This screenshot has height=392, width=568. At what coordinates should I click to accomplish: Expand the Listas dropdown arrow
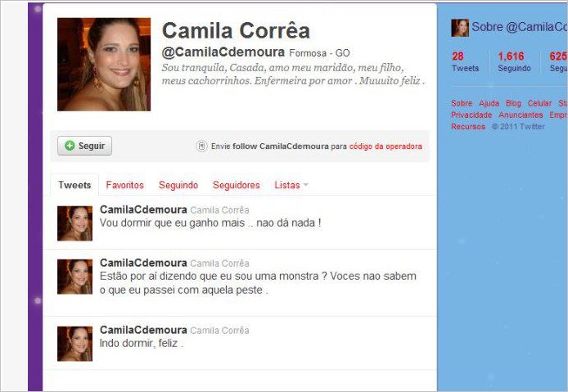pos(305,185)
